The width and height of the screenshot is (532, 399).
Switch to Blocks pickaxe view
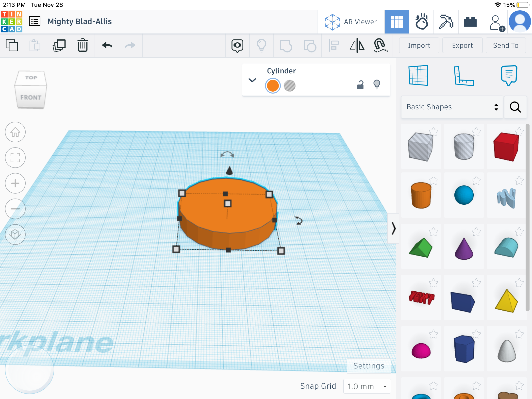[x=446, y=22]
